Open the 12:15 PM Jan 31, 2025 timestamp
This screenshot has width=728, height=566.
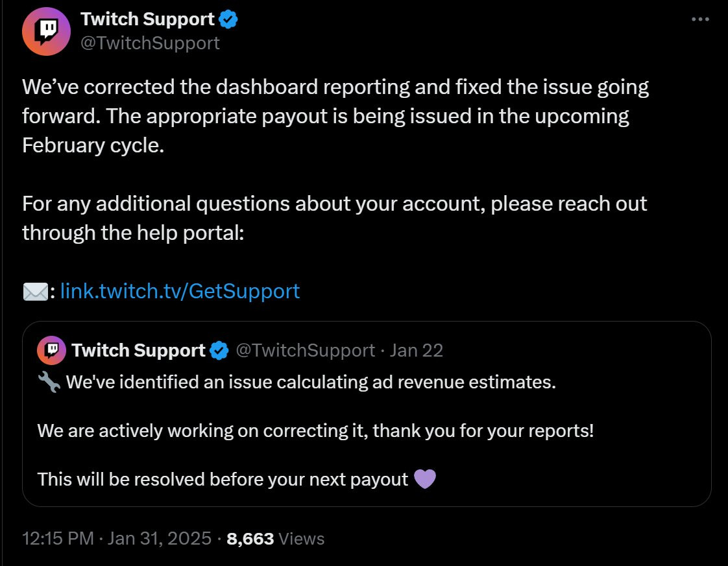pyautogui.click(x=117, y=539)
